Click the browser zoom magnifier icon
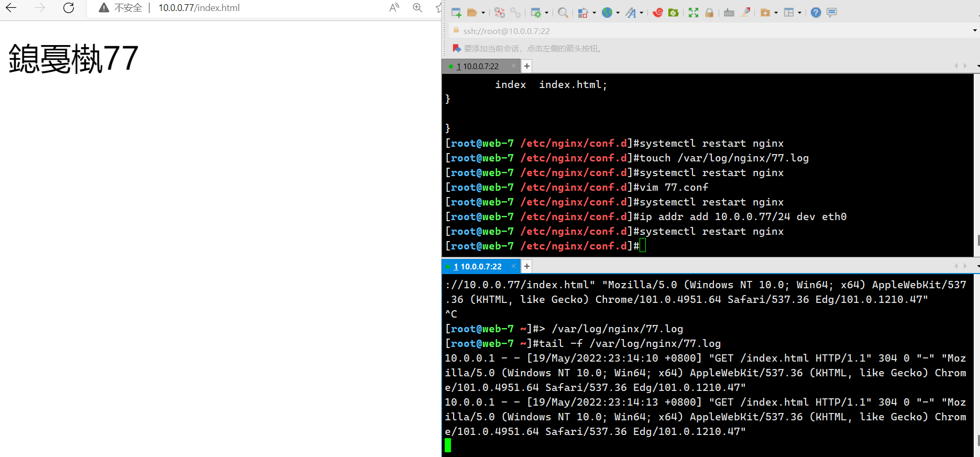980x457 pixels. pyautogui.click(x=417, y=8)
